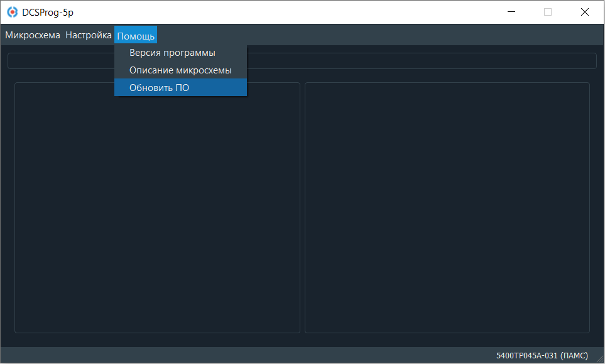The height and width of the screenshot is (364, 605).
Task: Click the DCSProg-5p app icon in title bar
Action: 13,13
